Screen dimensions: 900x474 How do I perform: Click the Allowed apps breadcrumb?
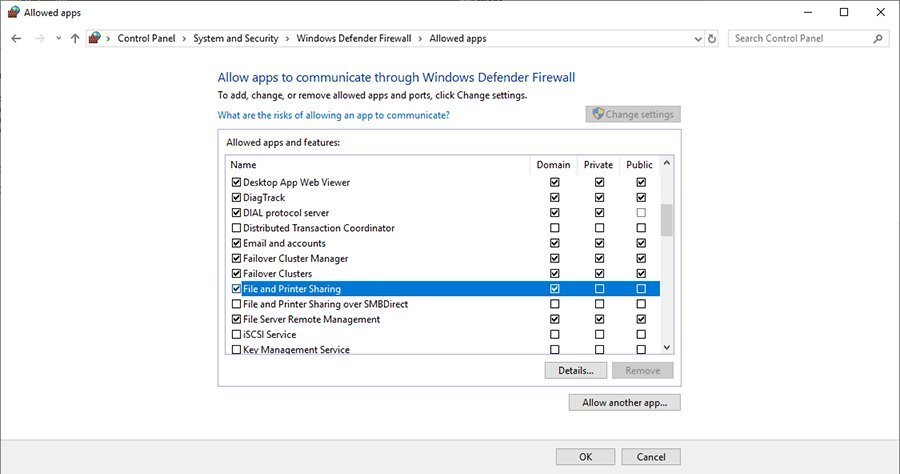click(x=457, y=38)
